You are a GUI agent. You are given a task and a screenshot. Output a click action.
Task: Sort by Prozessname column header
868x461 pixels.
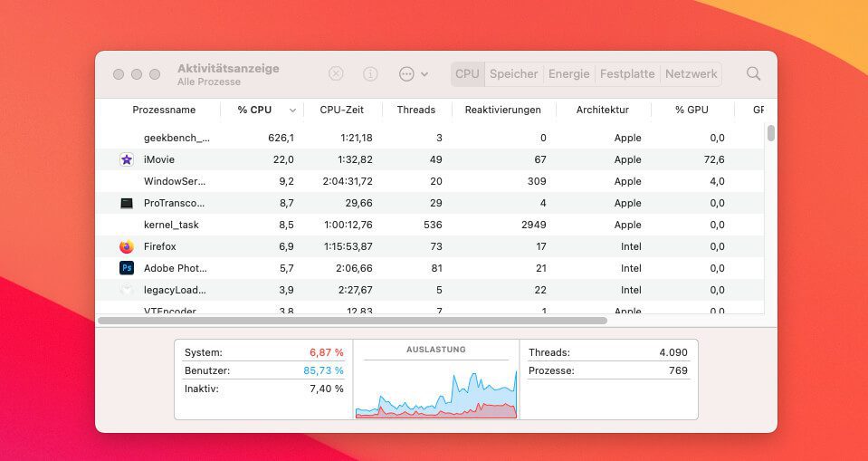tap(164, 110)
